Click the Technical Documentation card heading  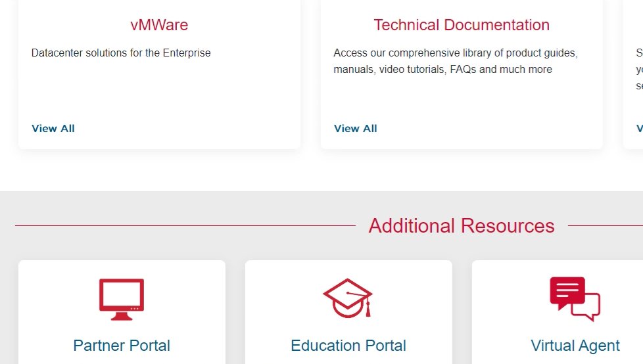[x=462, y=25]
